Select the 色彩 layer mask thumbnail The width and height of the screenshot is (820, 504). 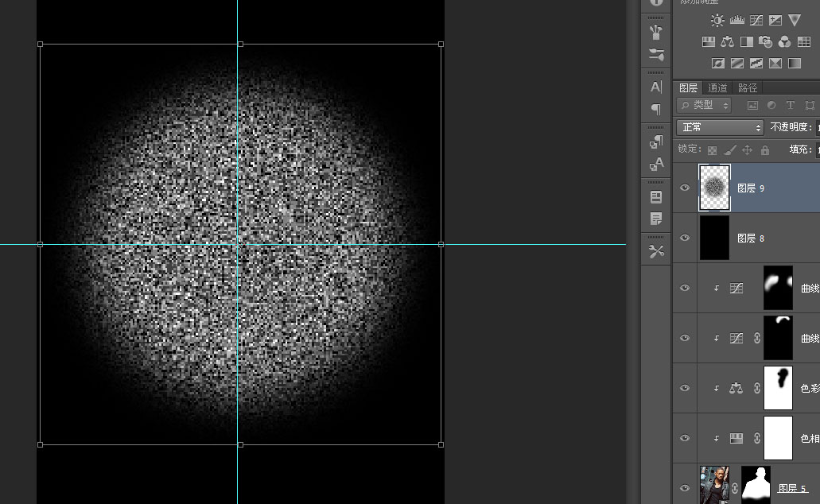point(778,388)
